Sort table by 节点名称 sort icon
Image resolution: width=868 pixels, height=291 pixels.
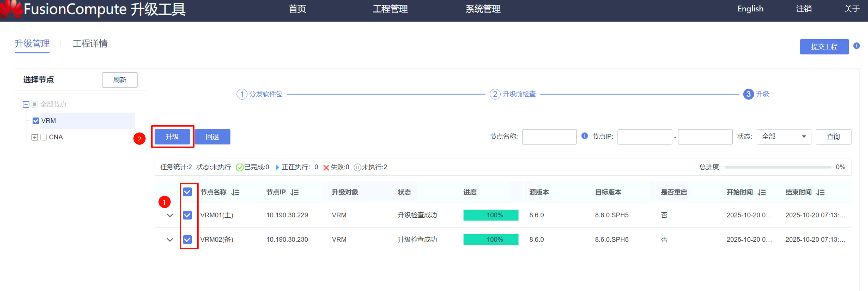pos(235,192)
